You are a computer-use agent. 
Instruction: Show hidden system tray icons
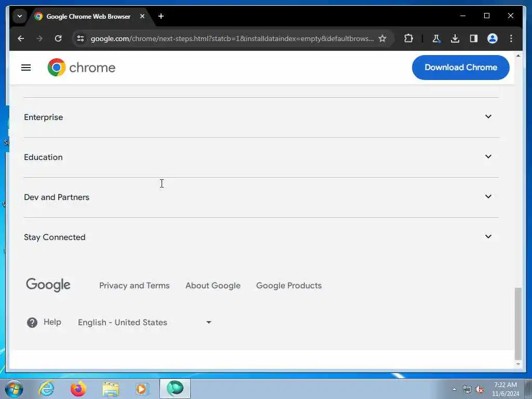tap(454, 389)
